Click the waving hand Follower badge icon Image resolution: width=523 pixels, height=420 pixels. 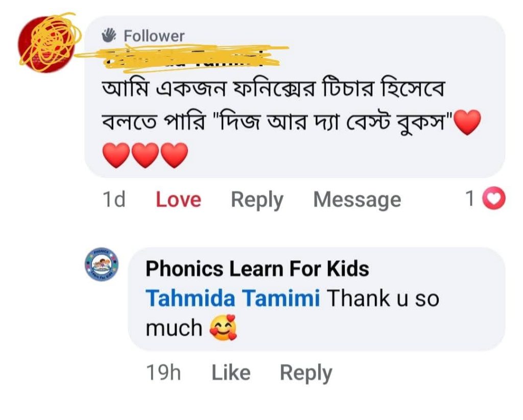(109, 35)
